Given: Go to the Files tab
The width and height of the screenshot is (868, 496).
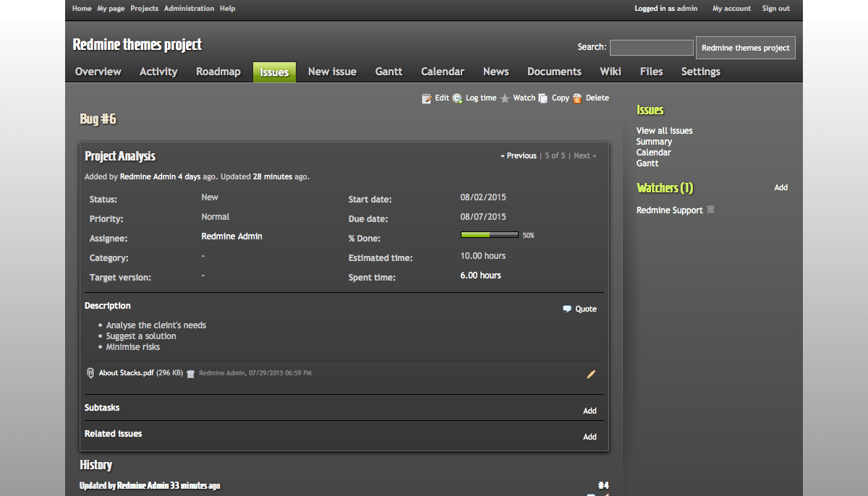Looking at the screenshot, I should [652, 72].
